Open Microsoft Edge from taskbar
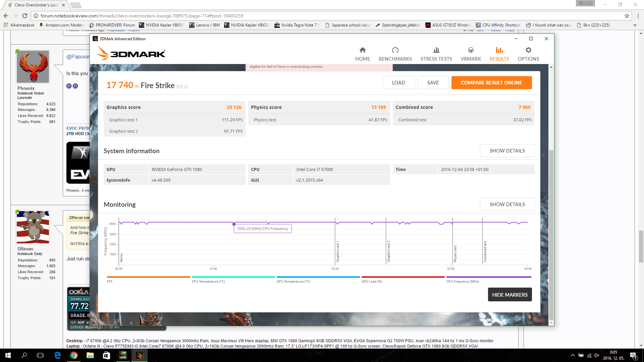644x362 pixels. tap(57, 355)
